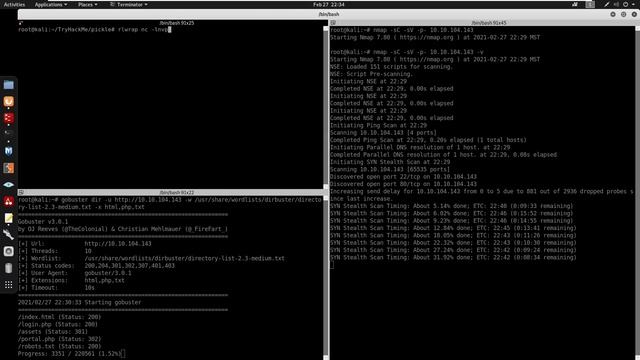Minimize the /bin/bash Terminator window
The image size is (640, 360).
613,14
